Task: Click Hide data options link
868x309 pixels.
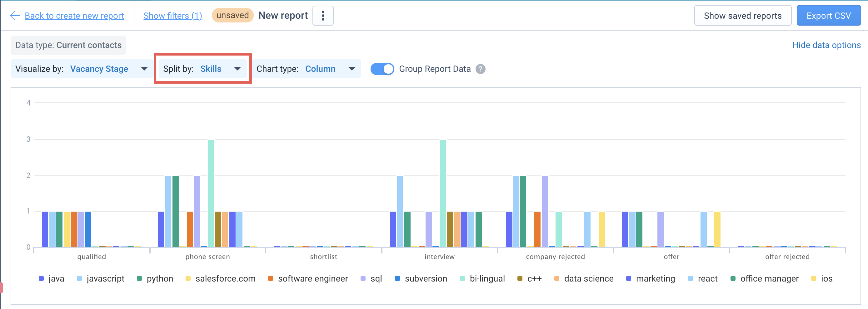Action: pos(826,45)
